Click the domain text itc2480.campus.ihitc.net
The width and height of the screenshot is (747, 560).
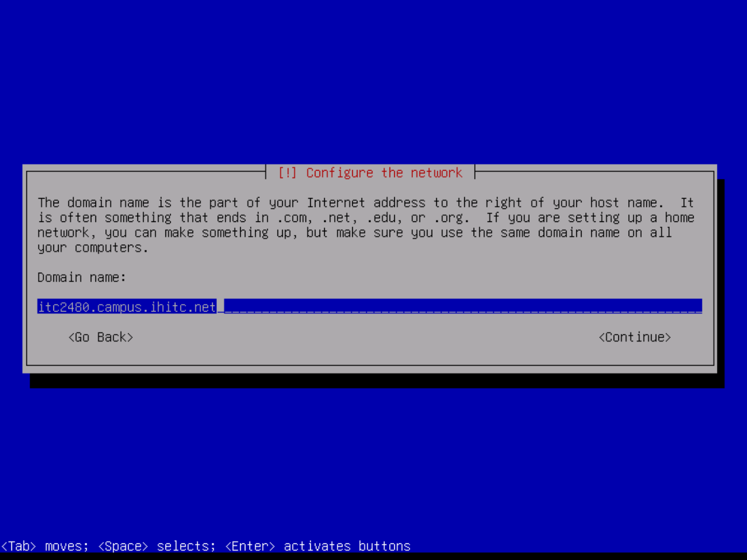point(127,307)
